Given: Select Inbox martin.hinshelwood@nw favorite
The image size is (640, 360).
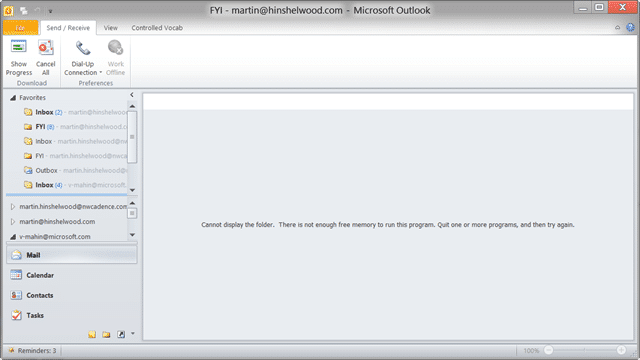Looking at the screenshot, I should click(x=76, y=141).
